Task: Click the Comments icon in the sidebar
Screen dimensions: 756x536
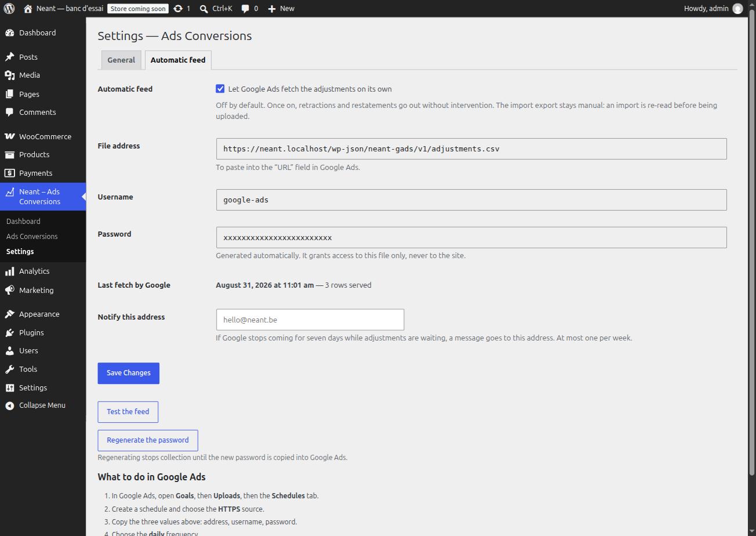Action: coord(10,113)
